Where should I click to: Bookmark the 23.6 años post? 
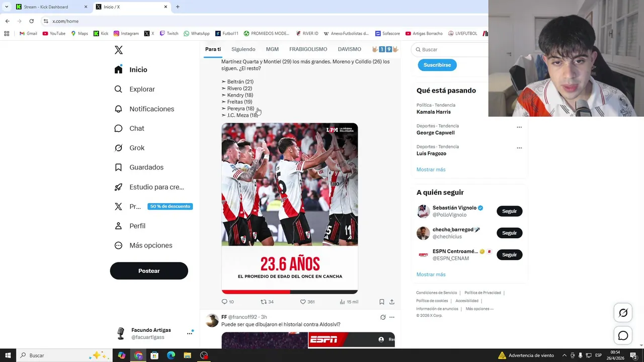pyautogui.click(x=382, y=302)
